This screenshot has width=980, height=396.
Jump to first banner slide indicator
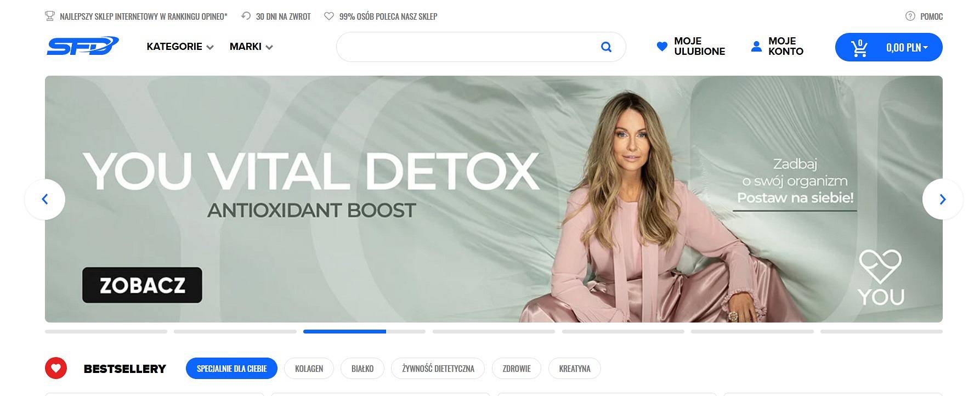(106, 331)
